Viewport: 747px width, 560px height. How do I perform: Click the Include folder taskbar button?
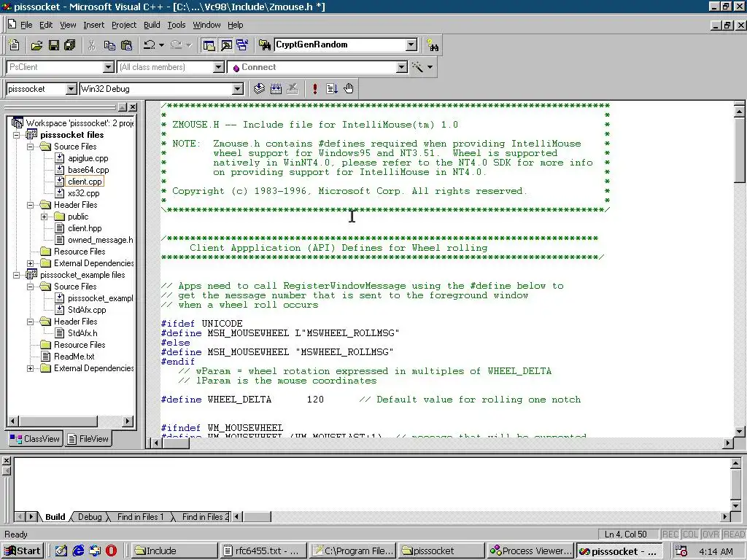tap(174, 551)
